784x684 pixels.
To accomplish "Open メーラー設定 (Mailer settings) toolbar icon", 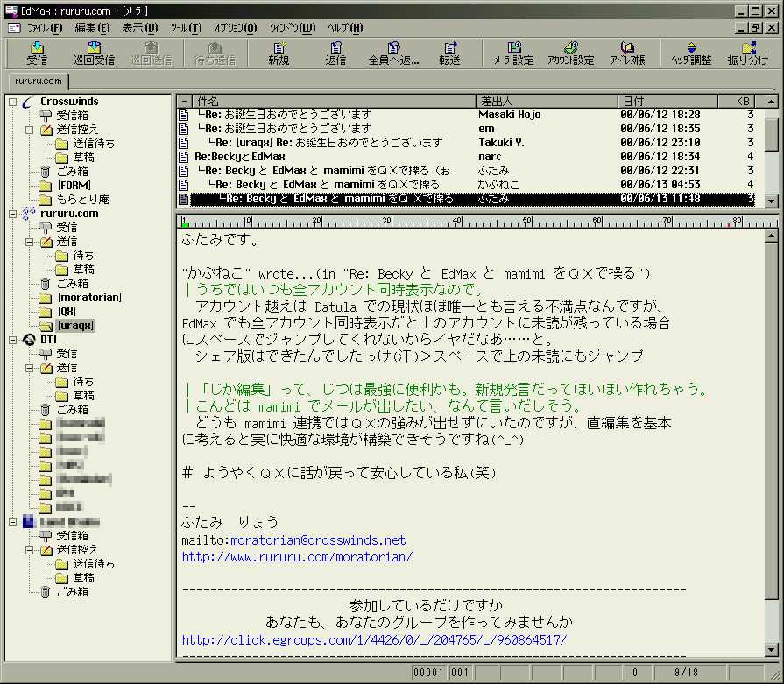I will (x=514, y=53).
